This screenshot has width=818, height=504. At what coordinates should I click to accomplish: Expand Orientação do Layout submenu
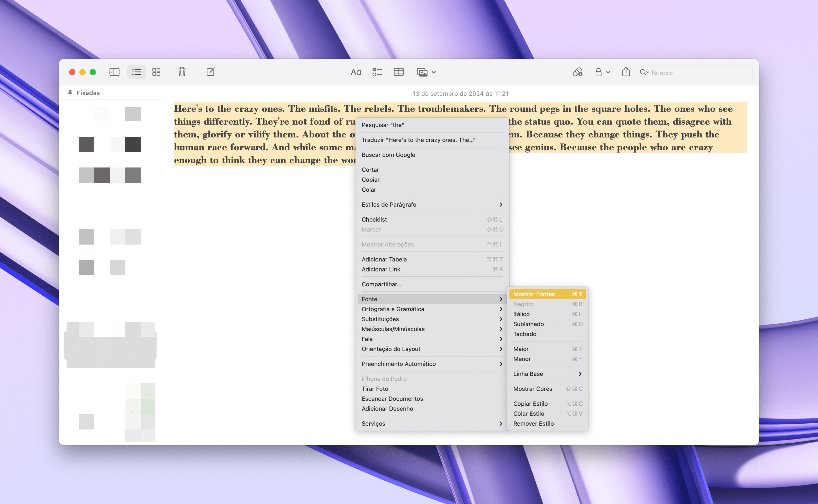[x=432, y=349]
